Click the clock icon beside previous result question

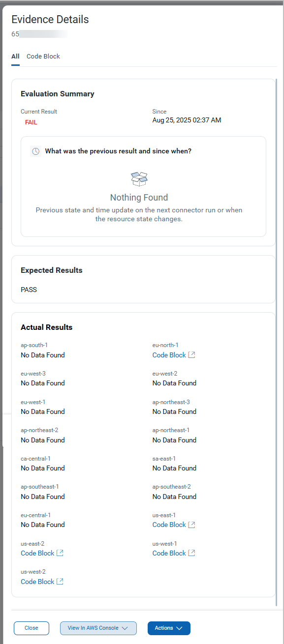[35, 151]
